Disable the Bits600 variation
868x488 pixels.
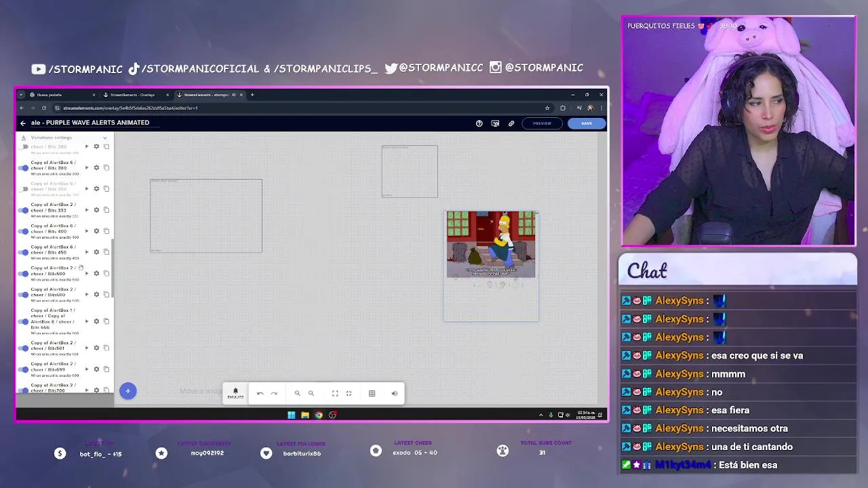24,295
